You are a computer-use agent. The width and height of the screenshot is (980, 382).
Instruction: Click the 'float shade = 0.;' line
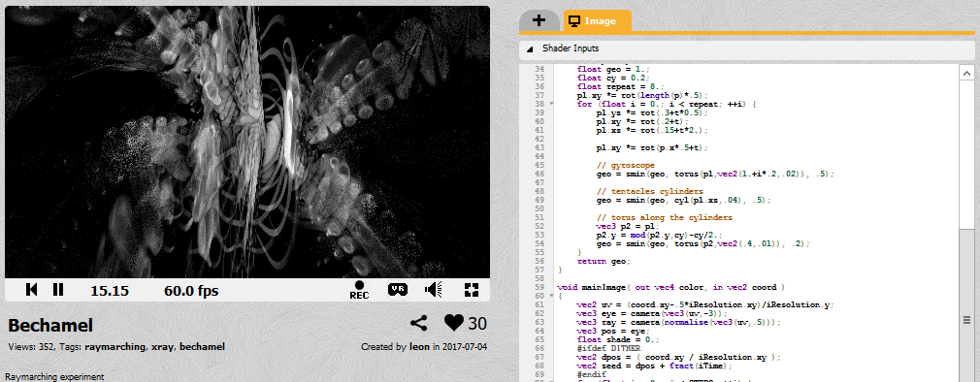[618, 339]
